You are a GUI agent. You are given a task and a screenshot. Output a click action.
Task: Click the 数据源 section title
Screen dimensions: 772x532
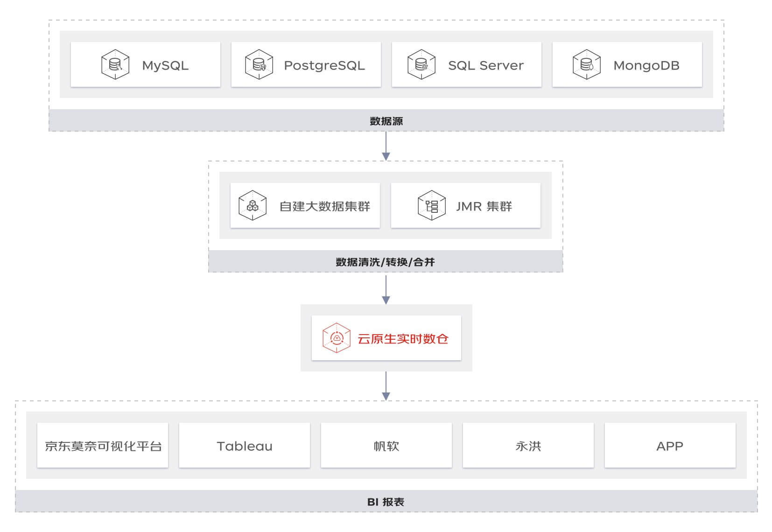pyautogui.click(x=386, y=121)
